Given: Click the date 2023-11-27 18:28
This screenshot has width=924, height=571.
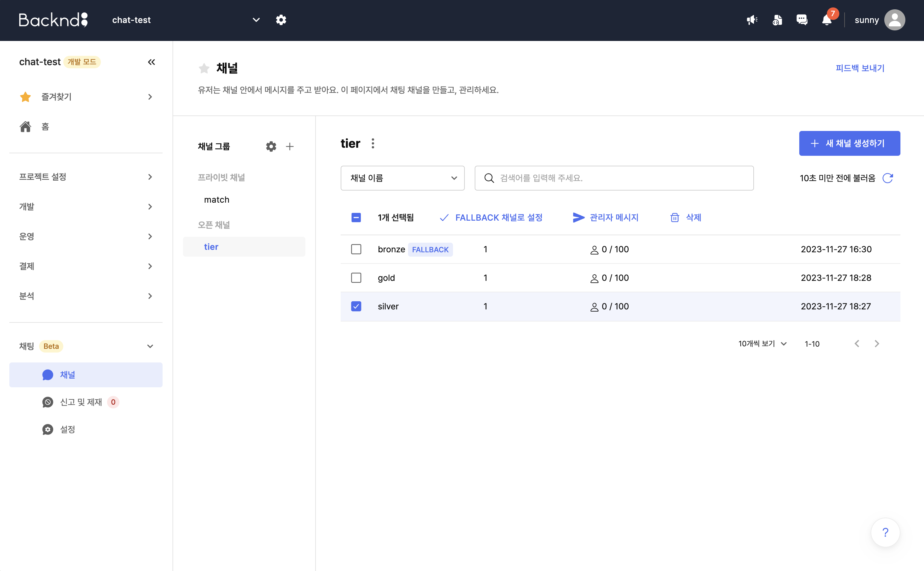Looking at the screenshot, I should [x=836, y=278].
